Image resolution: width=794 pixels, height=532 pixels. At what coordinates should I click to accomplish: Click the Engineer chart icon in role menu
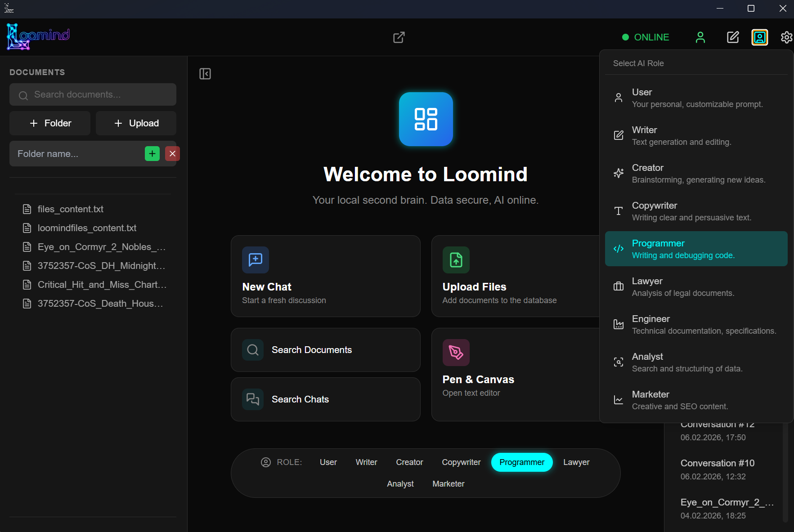619,324
